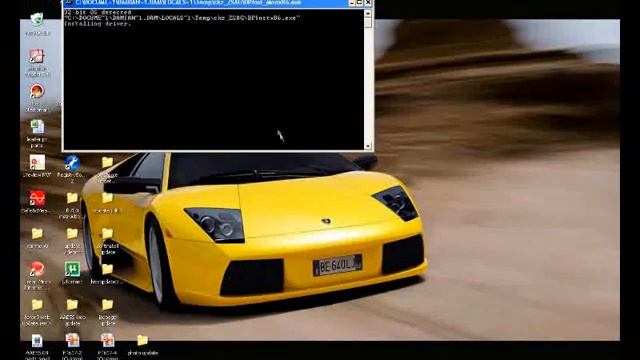Maximize the command prompt window

[360, 3]
